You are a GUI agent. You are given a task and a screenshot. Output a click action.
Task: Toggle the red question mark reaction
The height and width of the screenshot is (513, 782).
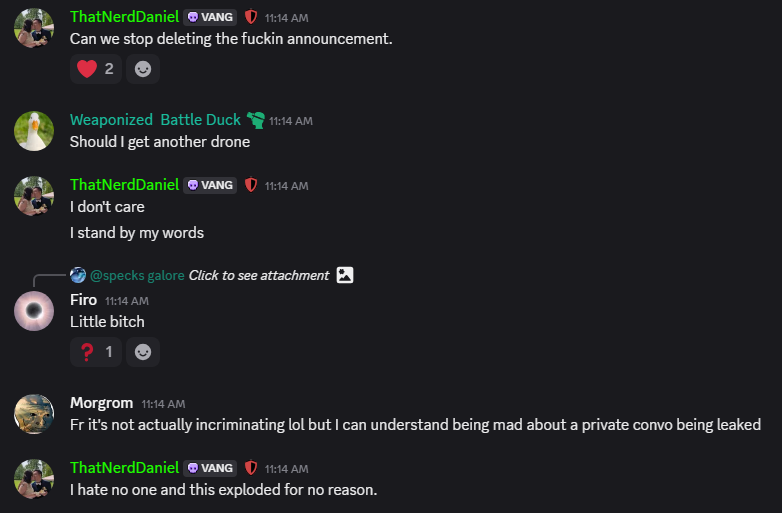[x=96, y=352]
